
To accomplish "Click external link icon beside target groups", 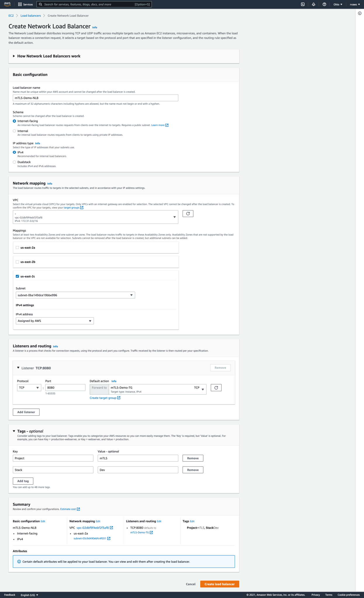I will (x=82, y=208).
